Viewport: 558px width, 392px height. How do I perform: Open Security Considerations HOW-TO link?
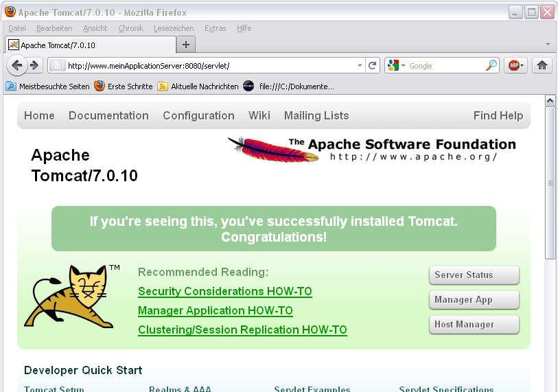pos(225,291)
